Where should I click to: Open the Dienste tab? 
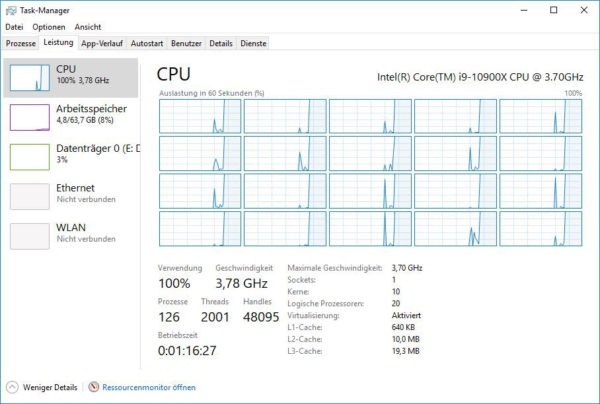click(253, 44)
